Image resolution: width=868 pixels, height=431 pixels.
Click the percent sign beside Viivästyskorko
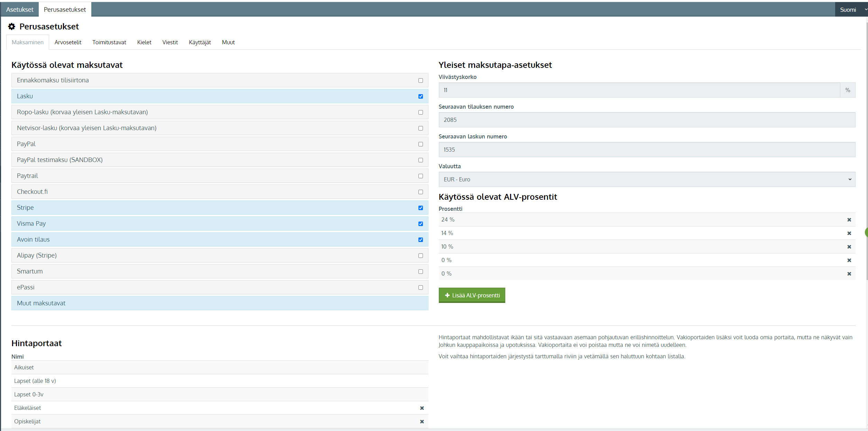[x=848, y=90]
